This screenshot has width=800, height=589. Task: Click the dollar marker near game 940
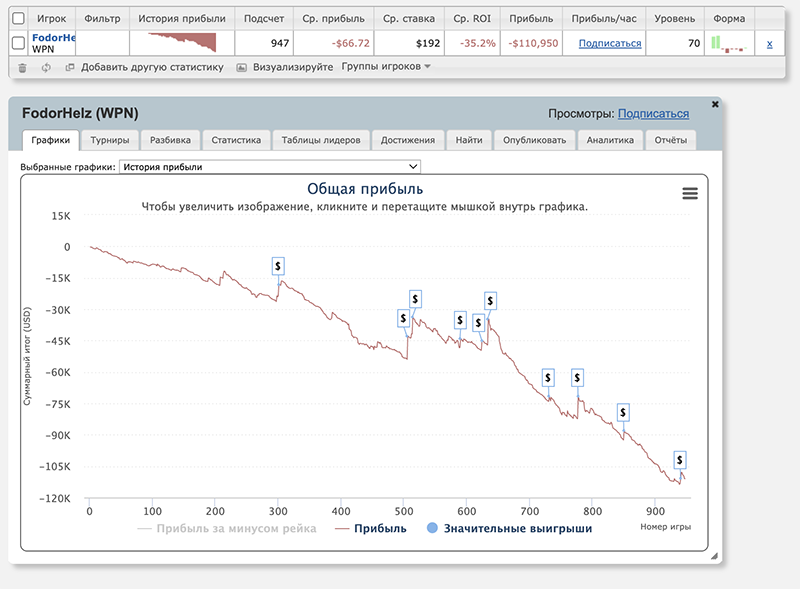coord(680,460)
